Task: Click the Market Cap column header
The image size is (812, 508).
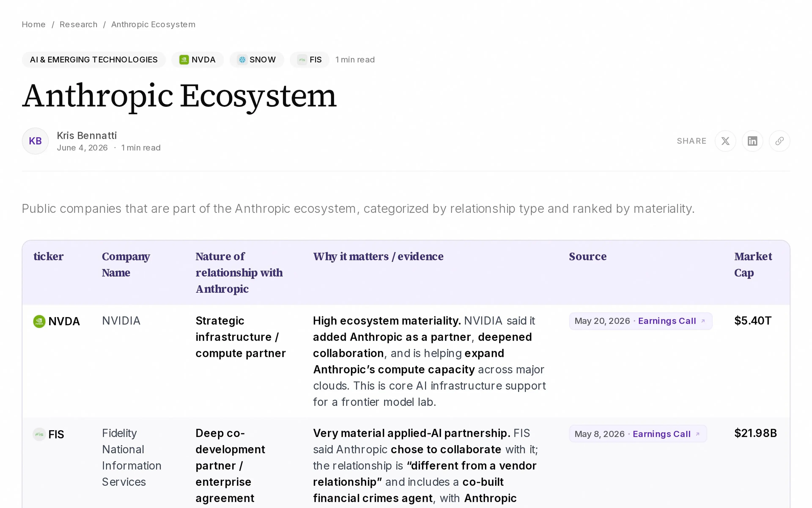Action: tap(753, 264)
